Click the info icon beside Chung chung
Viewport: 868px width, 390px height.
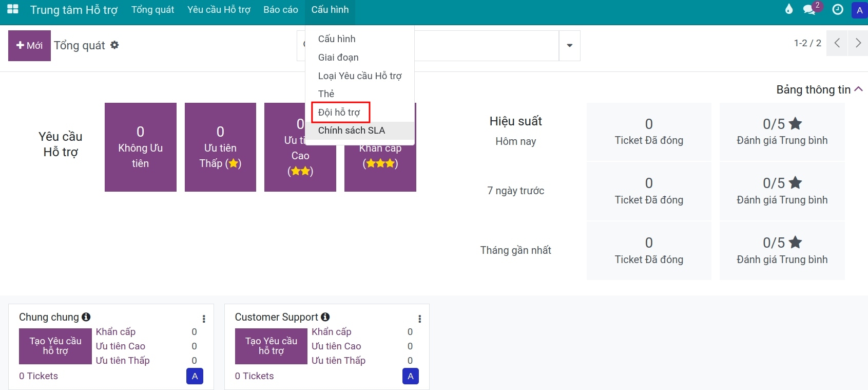click(x=86, y=317)
